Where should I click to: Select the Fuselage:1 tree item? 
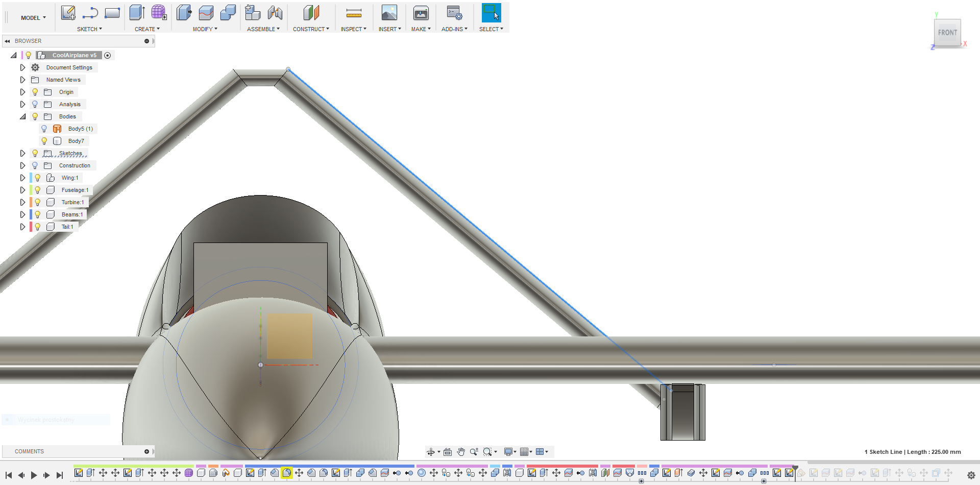click(75, 190)
